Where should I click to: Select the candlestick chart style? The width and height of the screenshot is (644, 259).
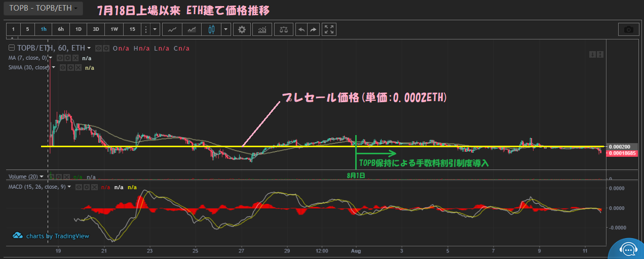click(211, 29)
